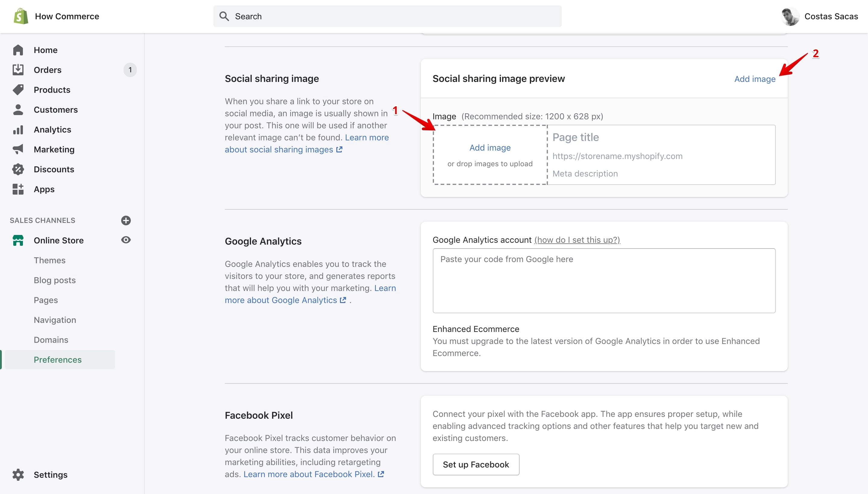Screen dimensions: 868x494
Task: Select Preferences under Online Store
Action: tap(60, 360)
